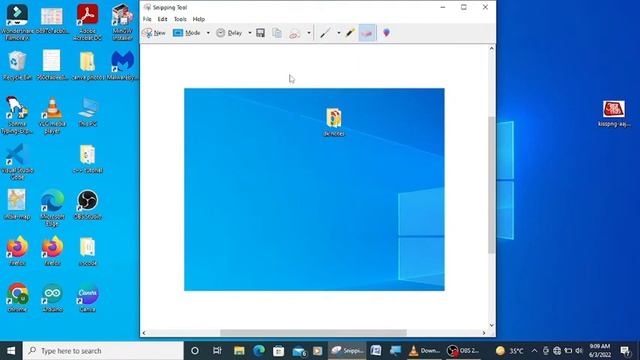The image size is (640, 360).
Task: Open the notification center
Action: pos(625,351)
